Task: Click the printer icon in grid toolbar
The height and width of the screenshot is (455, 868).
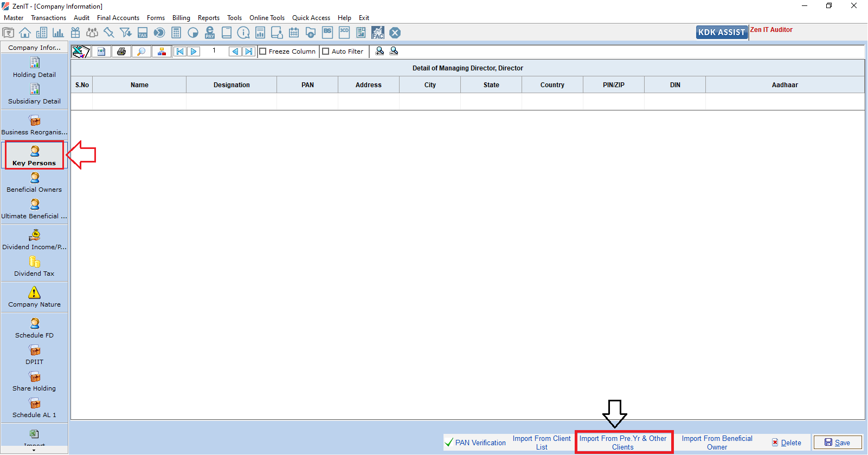Action: 121,51
